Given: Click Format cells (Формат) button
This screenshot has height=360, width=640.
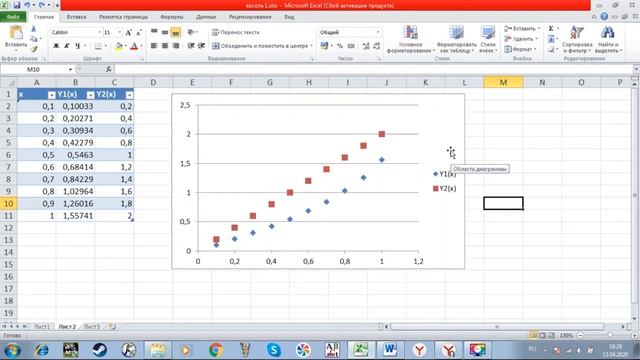Looking at the screenshot, I should (519, 49).
